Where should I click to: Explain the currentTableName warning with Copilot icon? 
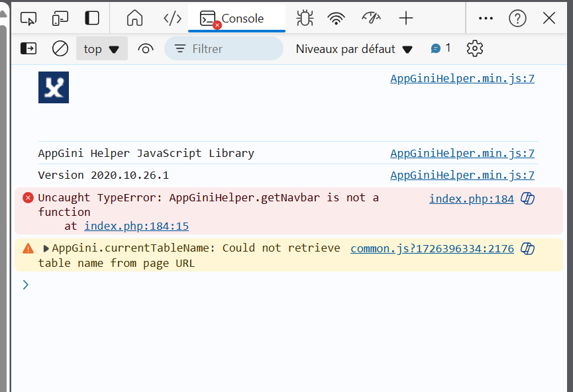click(x=528, y=249)
